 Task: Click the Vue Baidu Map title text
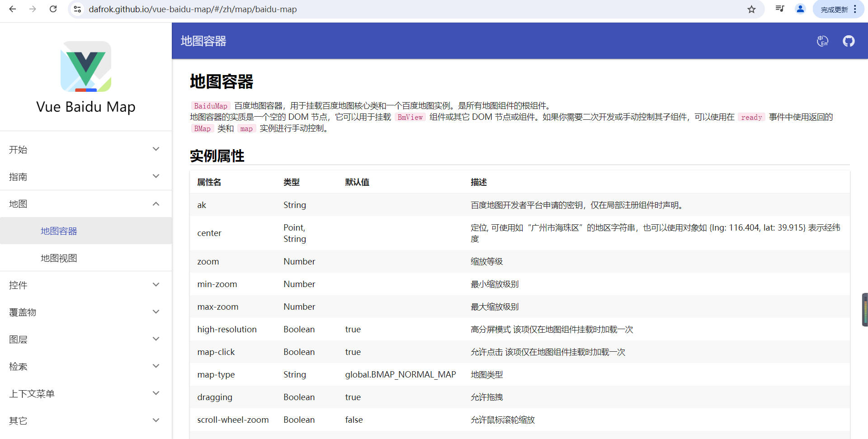click(86, 107)
